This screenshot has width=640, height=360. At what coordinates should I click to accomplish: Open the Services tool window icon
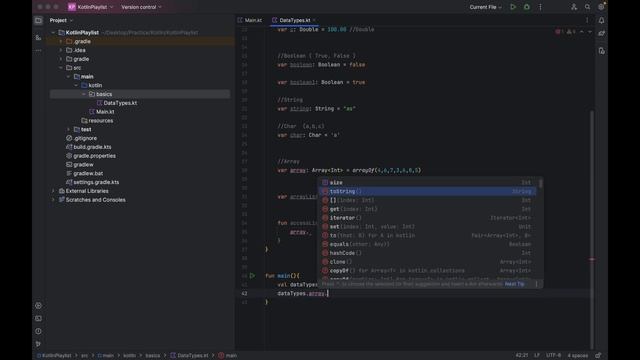pos(38,305)
